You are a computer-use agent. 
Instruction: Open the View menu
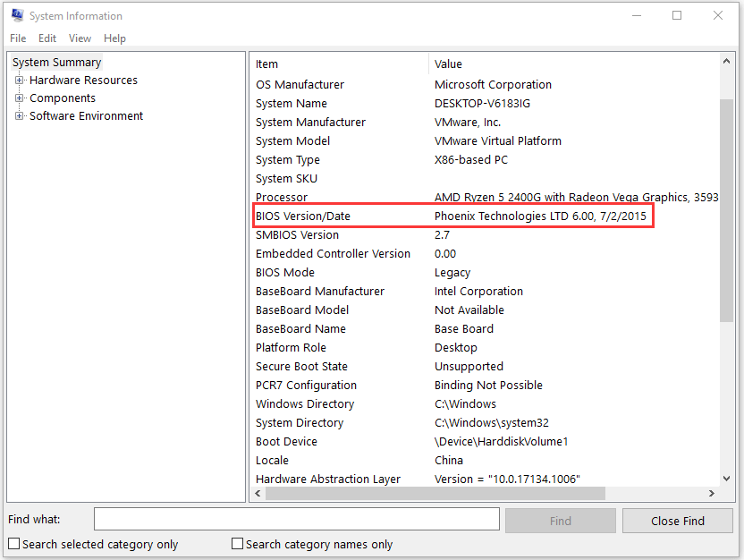point(80,38)
